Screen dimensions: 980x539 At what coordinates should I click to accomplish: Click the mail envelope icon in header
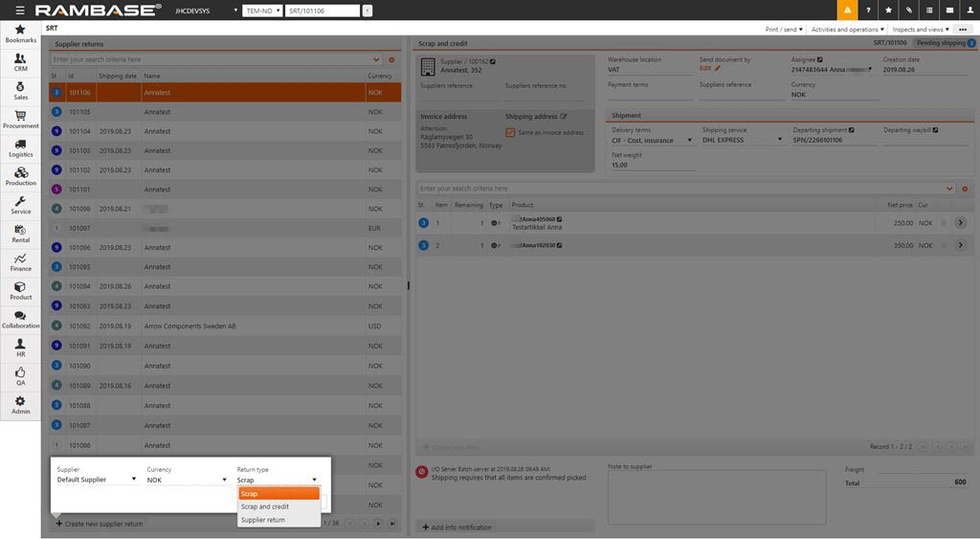pos(948,11)
